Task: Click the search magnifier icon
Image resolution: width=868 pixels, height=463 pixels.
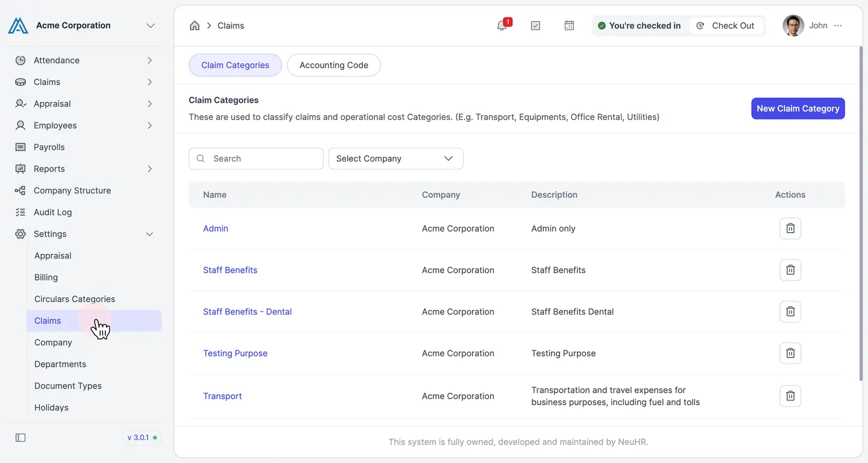Action: (201, 159)
